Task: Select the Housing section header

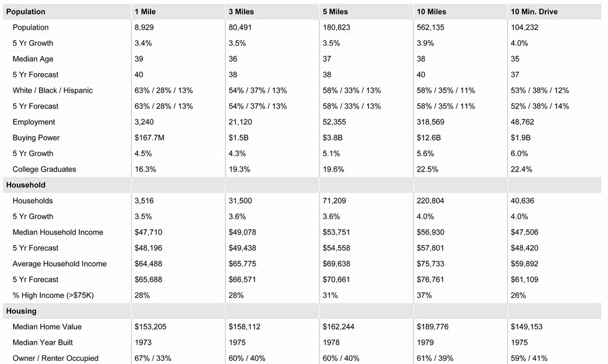Action: point(21,311)
